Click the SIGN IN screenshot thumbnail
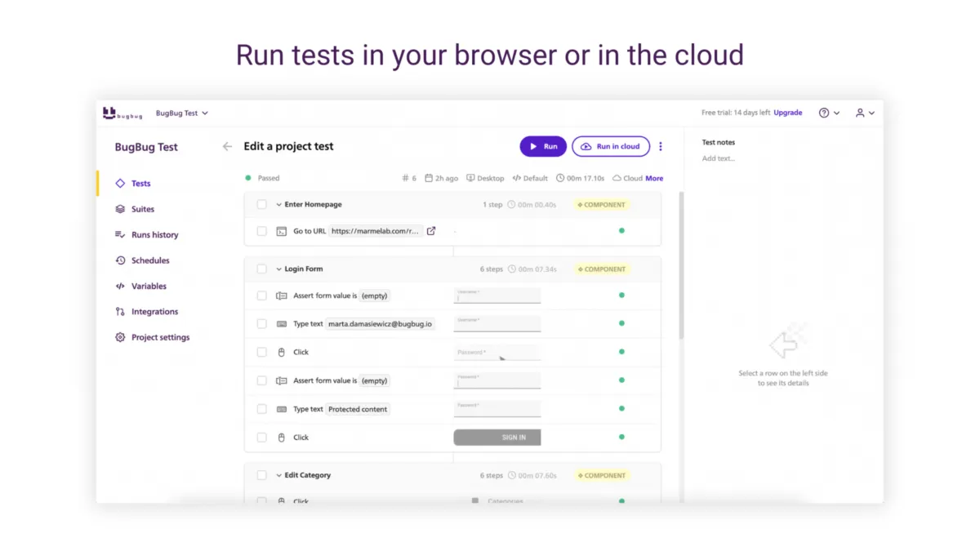Viewport: 980px width, 551px height. coord(497,438)
